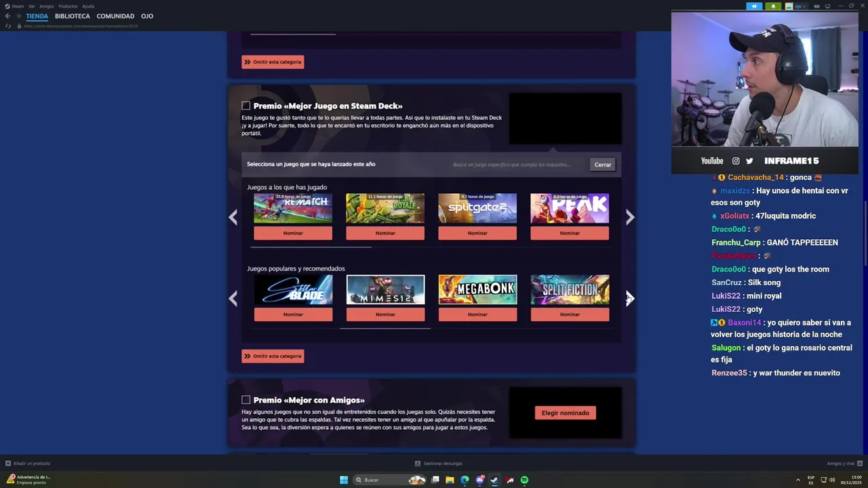Open Spotify from the taskbar
Screen dimensions: 868x488
coord(524,480)
